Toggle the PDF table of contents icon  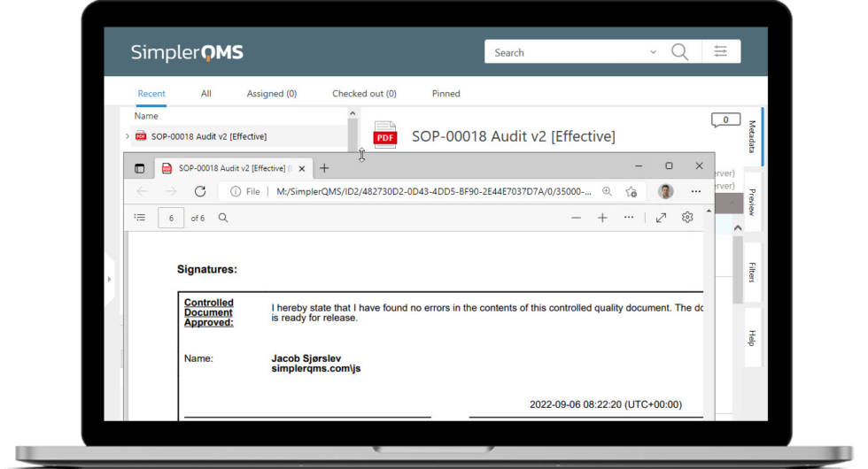pos(140,218)
